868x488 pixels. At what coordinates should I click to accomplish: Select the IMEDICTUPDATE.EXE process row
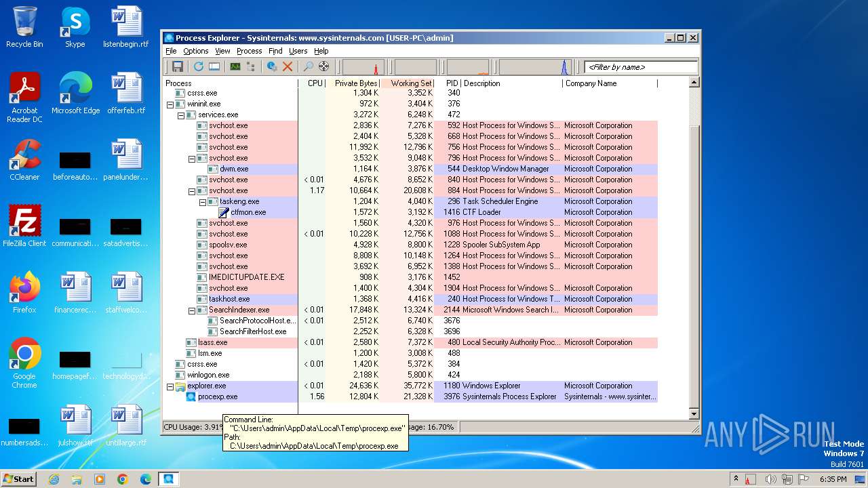coord(410,277)
